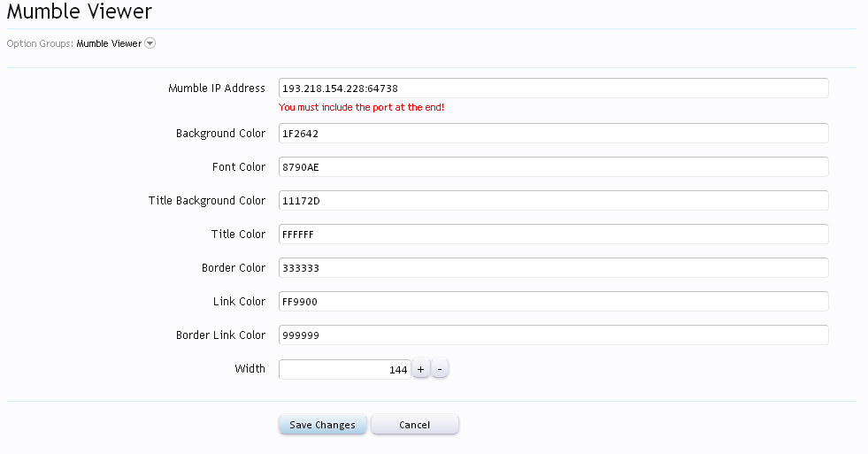
Task: Focus the Background Color field
Action: pos(554,134)
